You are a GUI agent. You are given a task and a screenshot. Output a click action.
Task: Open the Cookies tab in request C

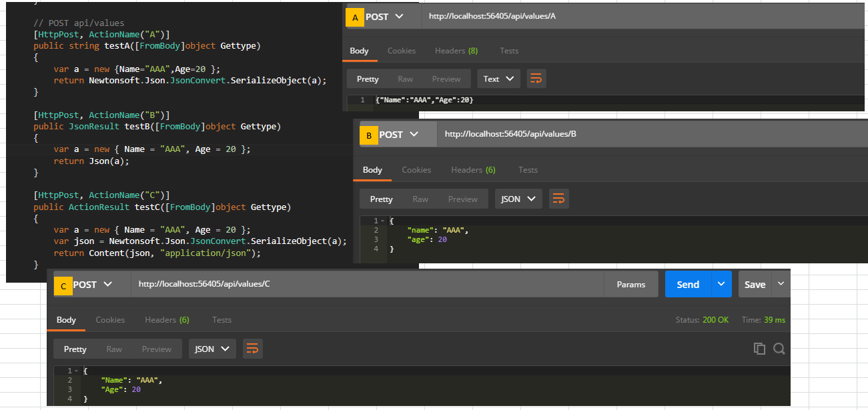coord(110,320)
